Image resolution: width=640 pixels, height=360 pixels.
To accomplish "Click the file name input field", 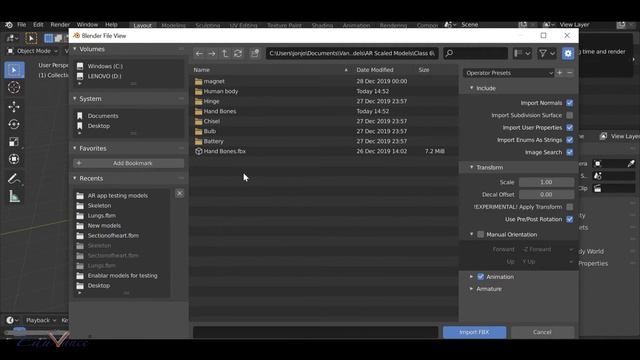I will click(x=316, y=332).
